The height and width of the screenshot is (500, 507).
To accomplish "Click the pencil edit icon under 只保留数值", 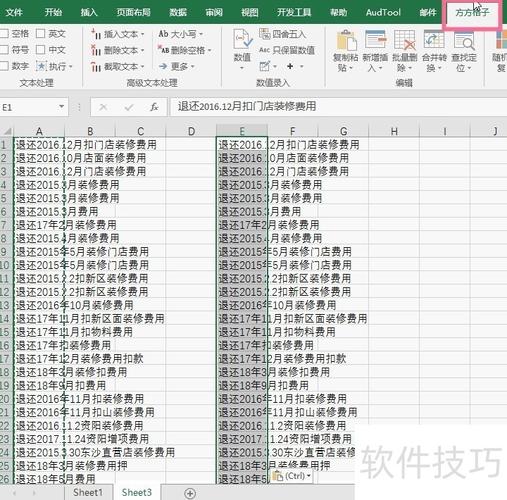I will point(265,66).
